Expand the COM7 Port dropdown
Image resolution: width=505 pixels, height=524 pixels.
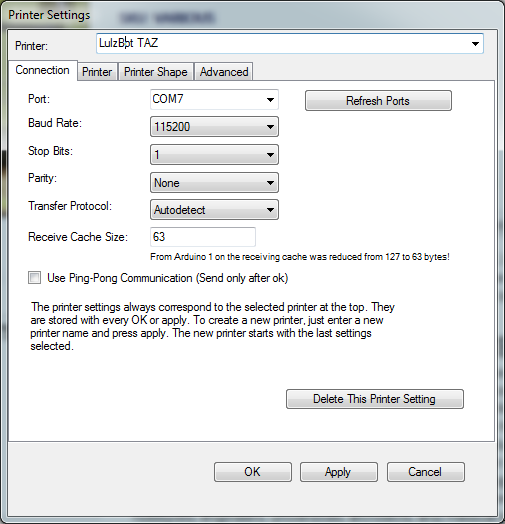(x=214, y=99)
